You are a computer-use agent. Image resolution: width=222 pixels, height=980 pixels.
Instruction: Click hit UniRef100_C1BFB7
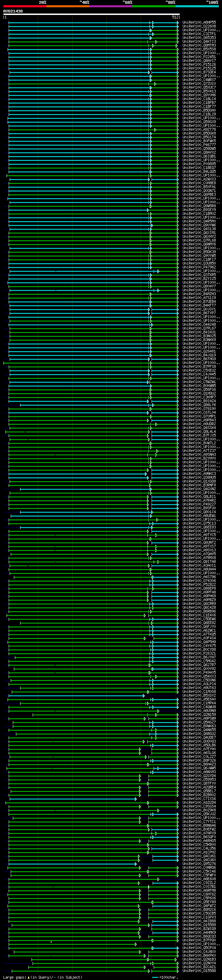pos(199,103)
